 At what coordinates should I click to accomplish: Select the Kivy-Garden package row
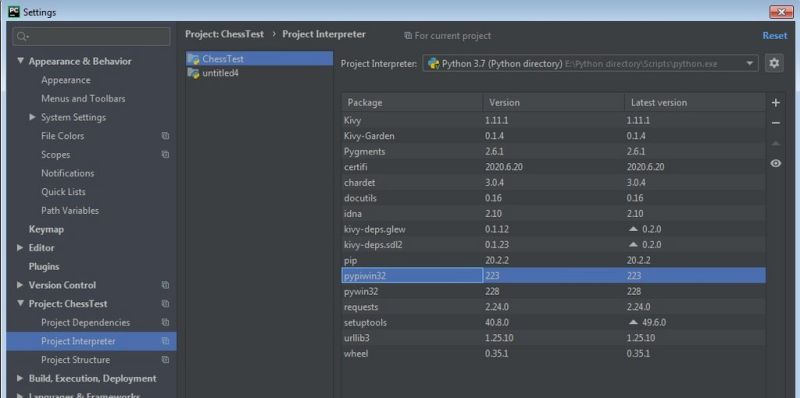(554, 136)
